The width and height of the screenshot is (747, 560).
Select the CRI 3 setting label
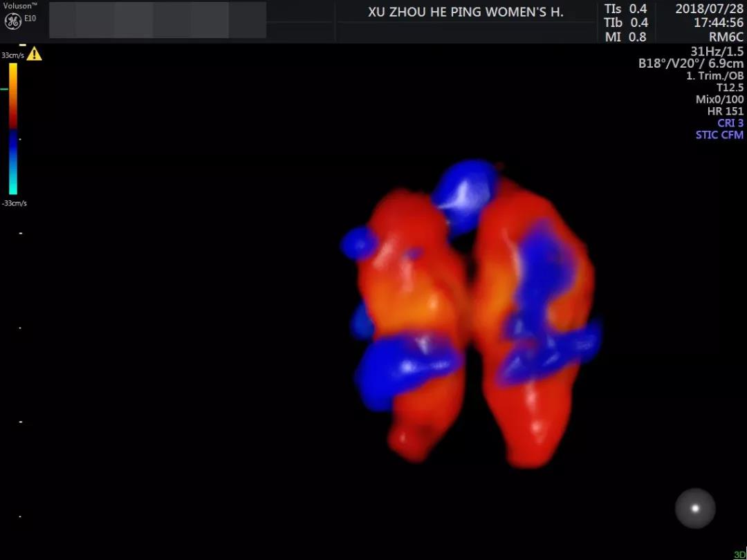point(730,123)
